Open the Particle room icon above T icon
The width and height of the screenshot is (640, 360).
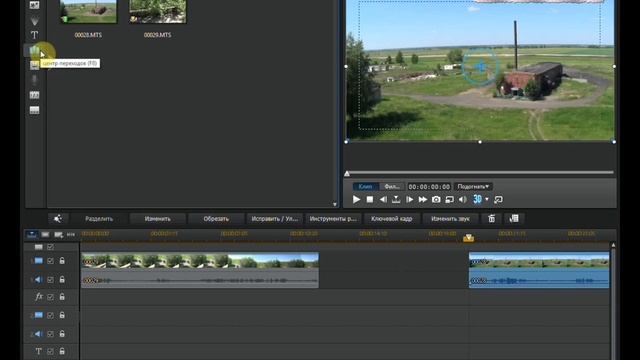[x=34, y=20]
